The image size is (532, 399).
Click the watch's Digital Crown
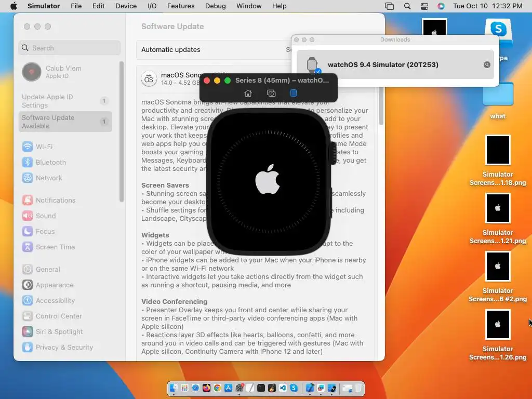click(333, 153)
